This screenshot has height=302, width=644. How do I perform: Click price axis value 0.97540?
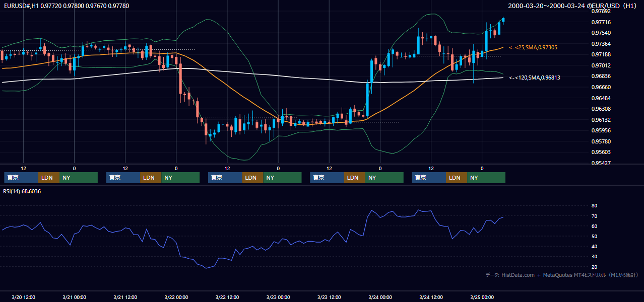pyautogui.click(x=601, y=33)
